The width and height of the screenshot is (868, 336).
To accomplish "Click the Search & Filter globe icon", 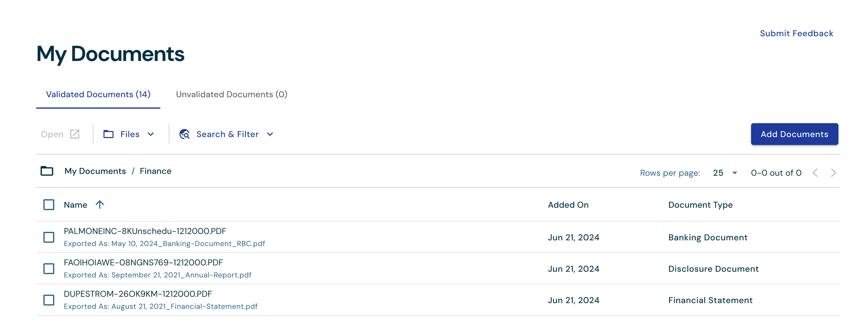I will (184, 134).
